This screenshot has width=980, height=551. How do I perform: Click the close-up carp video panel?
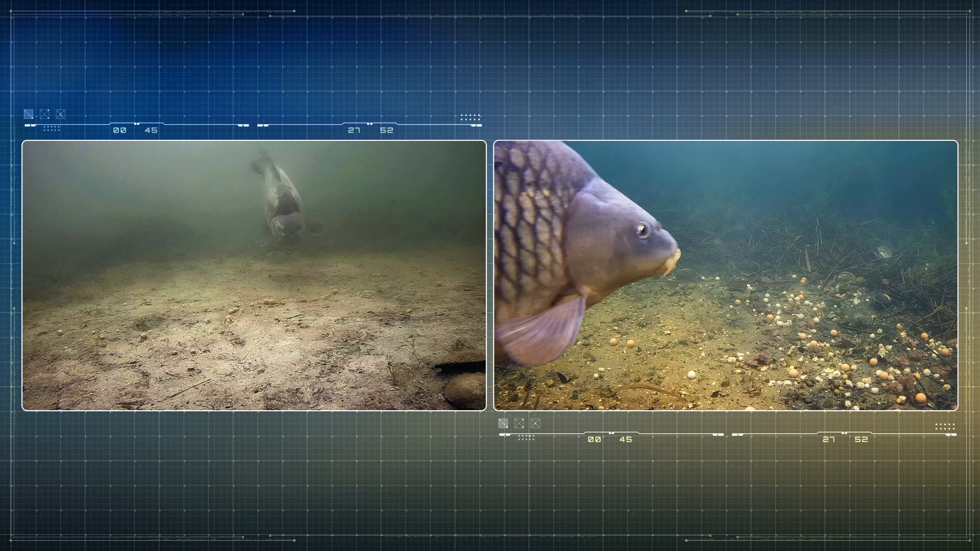pos(725,275)
